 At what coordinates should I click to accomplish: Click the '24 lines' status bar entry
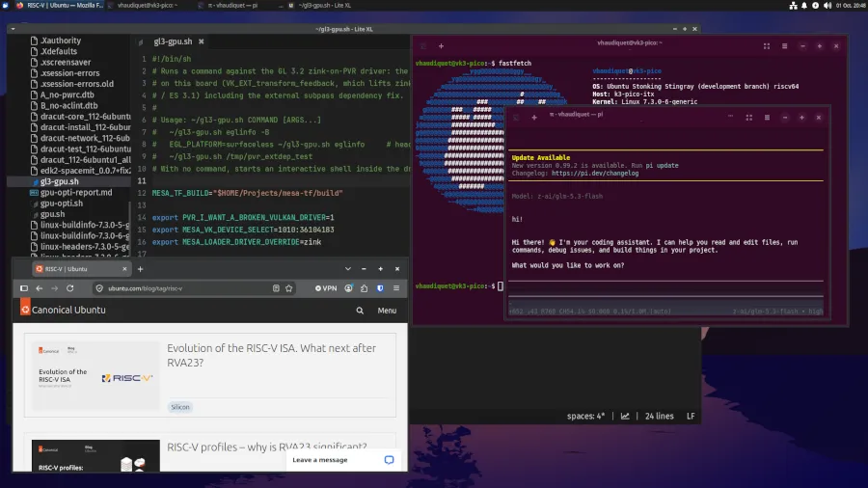point(660,416)
